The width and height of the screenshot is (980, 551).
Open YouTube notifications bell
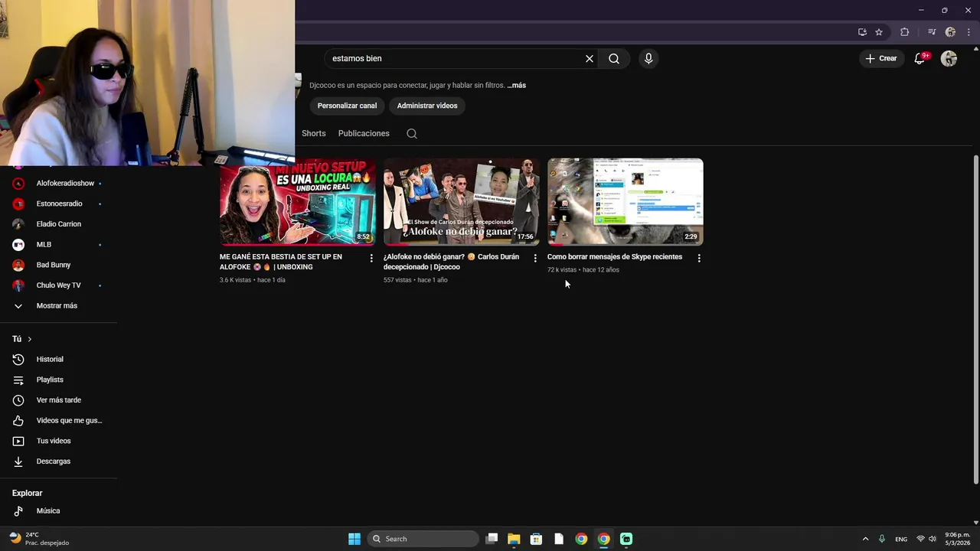[x=921, y=58]
